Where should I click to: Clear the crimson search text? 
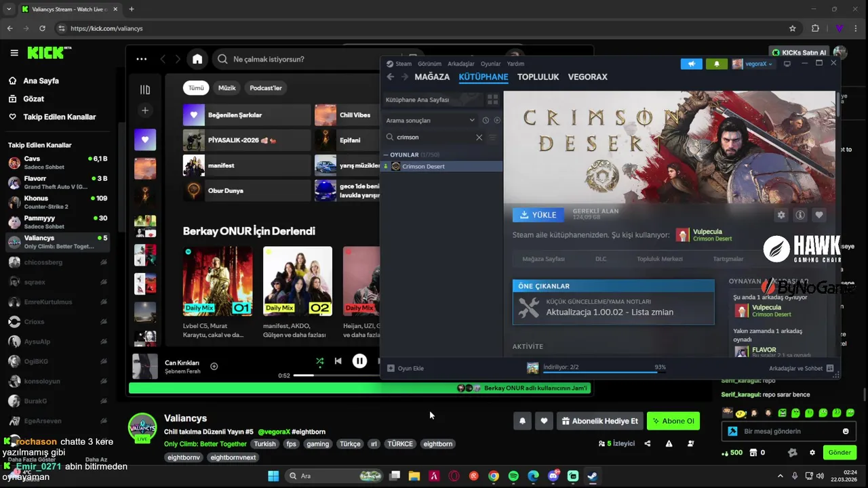(x=479, y=137)
